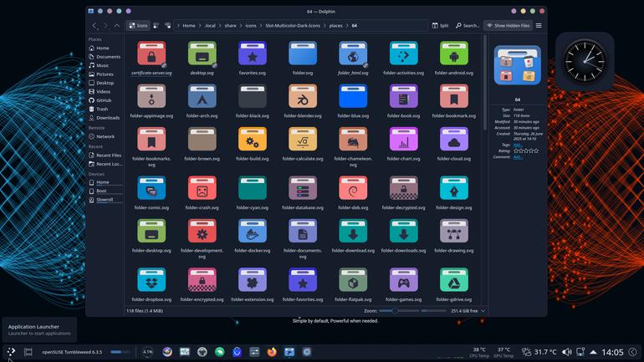
Task: Select folder-chart.svg file icon
Action: click(x=403, y=139)
